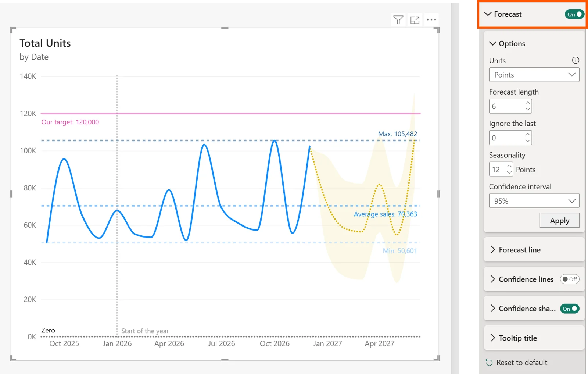Click the Reset to default link
This screenshot has height=374, width=588.
click(522, 363)
